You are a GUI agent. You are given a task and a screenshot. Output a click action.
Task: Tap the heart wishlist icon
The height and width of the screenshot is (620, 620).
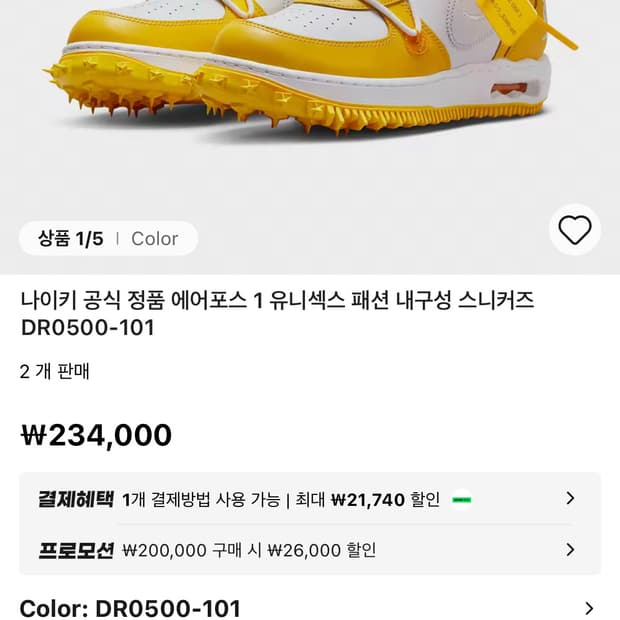pyautogui.click(x=575, y=230)
